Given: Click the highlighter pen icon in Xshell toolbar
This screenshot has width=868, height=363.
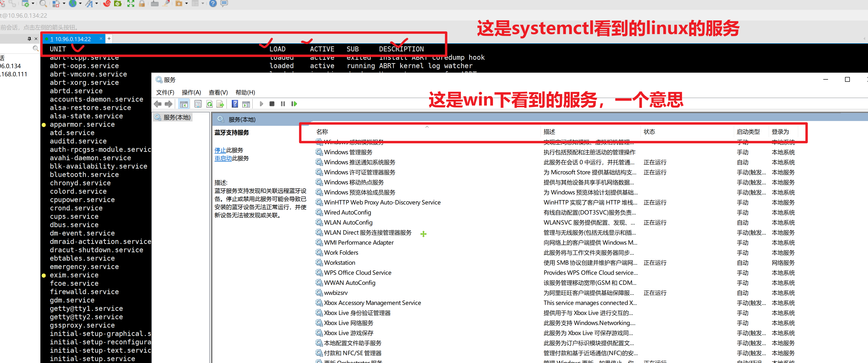Looking at the screenshot, I should point(166,4).
